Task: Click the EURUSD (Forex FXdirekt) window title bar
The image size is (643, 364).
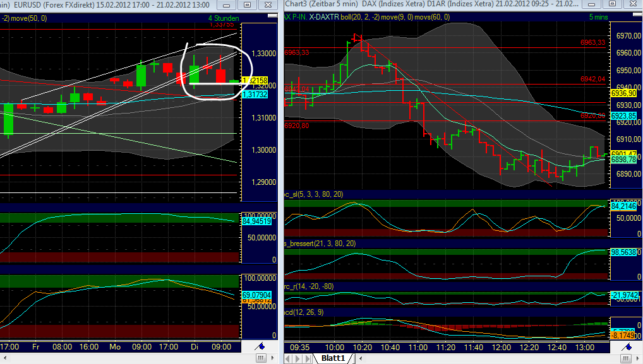Action: pyautogui.click(x=95, y=4)
